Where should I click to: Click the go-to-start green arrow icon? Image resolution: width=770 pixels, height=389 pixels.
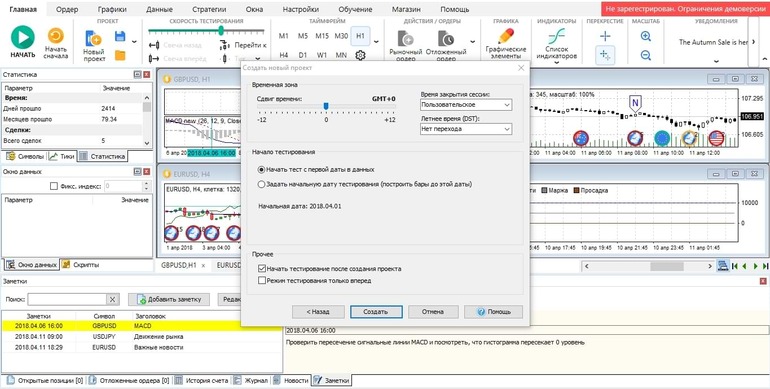point(735,266)
